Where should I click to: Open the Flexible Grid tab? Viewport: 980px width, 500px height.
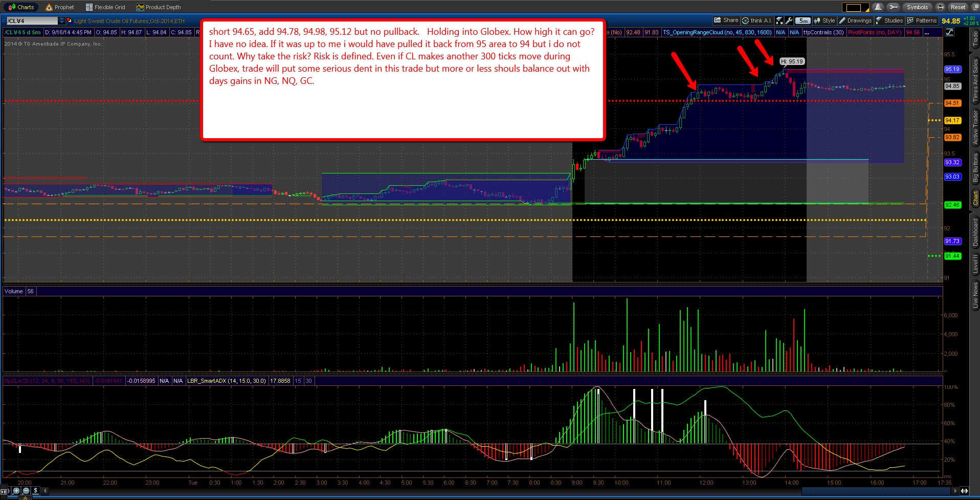[x=105, y=7]
